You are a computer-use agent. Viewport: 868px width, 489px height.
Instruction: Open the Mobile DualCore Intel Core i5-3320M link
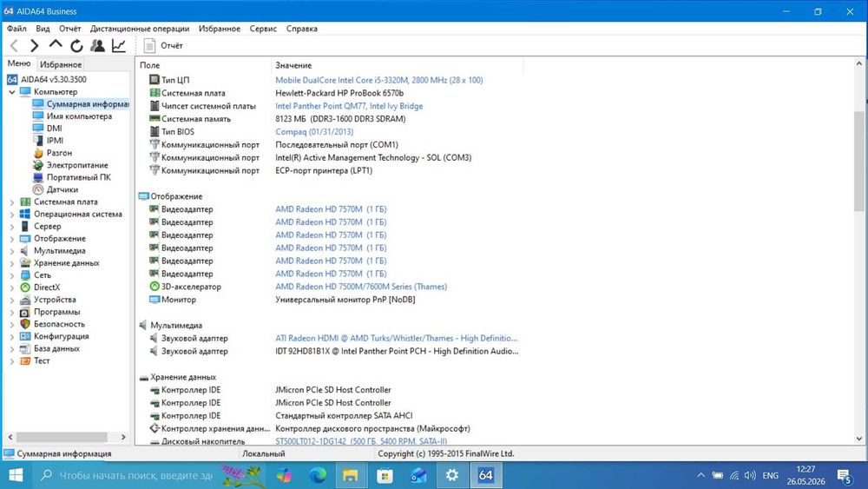click(x=379, y=80)
